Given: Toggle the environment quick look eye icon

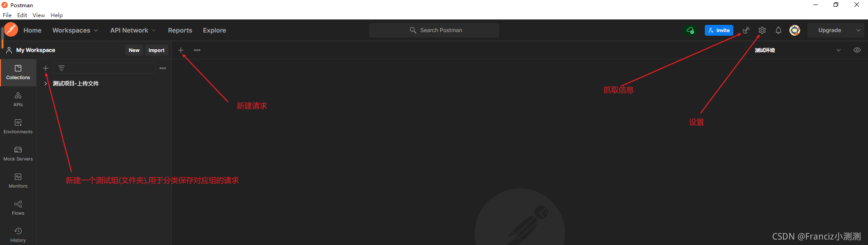Looking at the screenshot, I should [x=857, y=50].
